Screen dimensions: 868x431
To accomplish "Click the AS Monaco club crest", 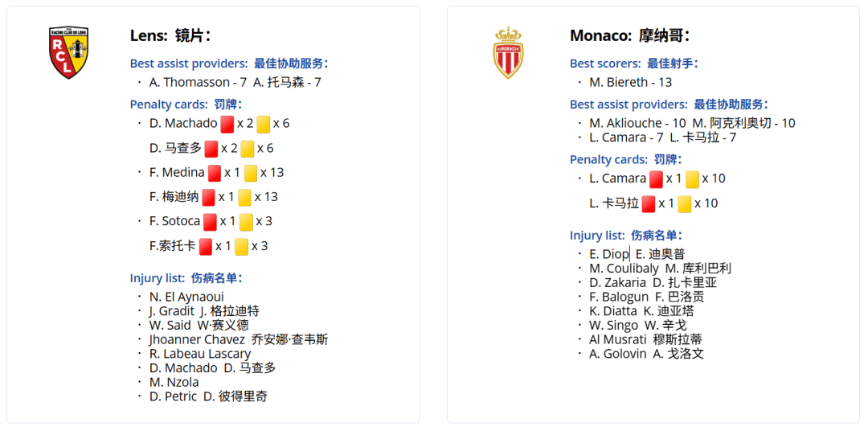I will pos(508,52).
